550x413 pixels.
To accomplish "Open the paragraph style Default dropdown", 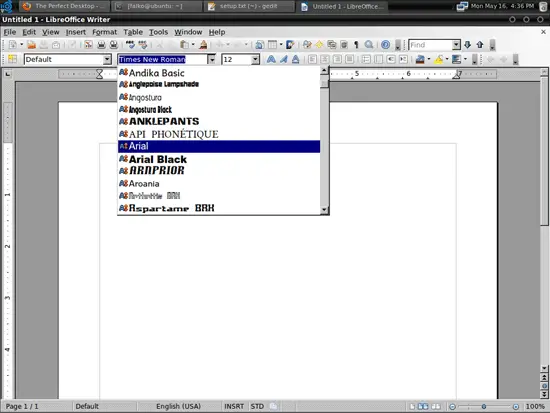I will (107, 59).
